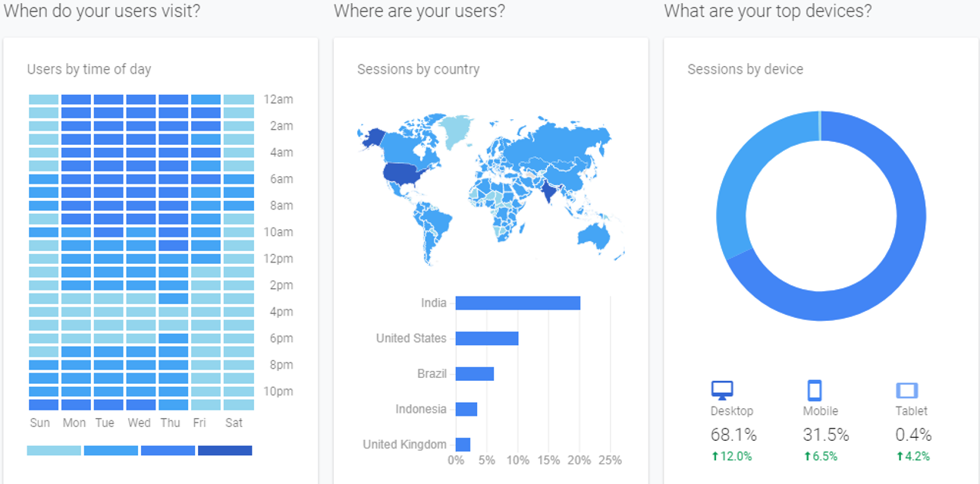The width and height of the screenshot is (980, 484).
Task: Click the Tablet device icon
Action: (906, 391)
